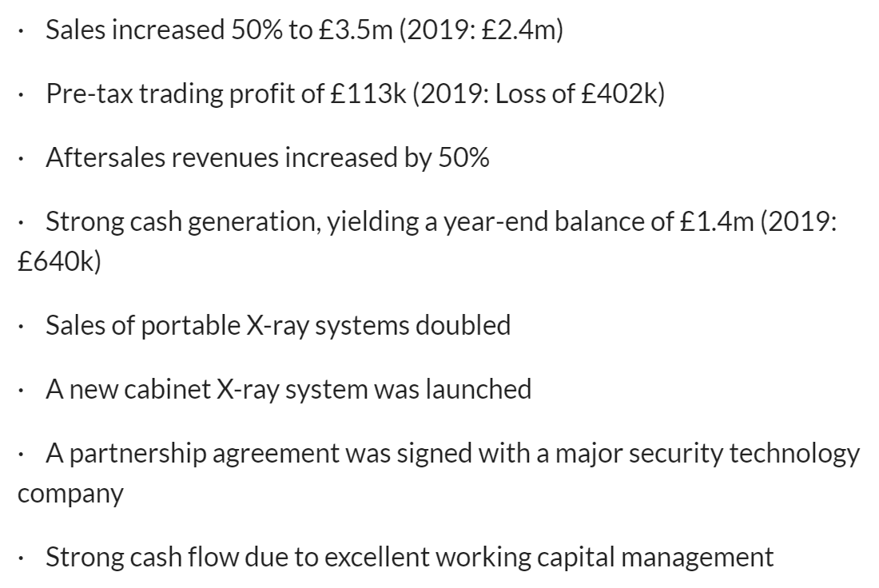Screen dimensions: 879x588
Task: Click 'Pre-tax trading profit of £113k' text
Action: coord(226,93)
